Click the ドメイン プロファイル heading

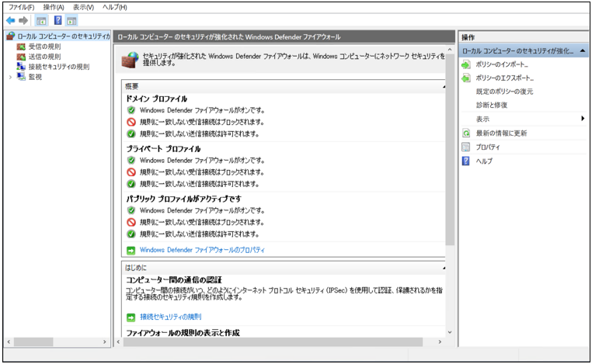tap(156, 99)
